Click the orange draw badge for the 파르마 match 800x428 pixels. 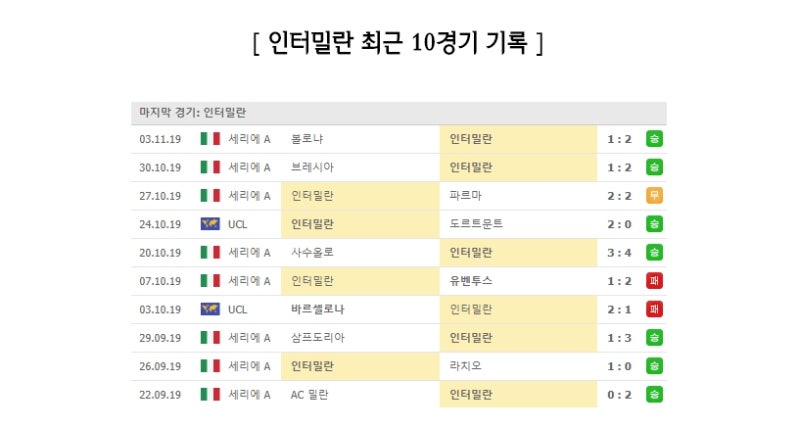point(655,195)
